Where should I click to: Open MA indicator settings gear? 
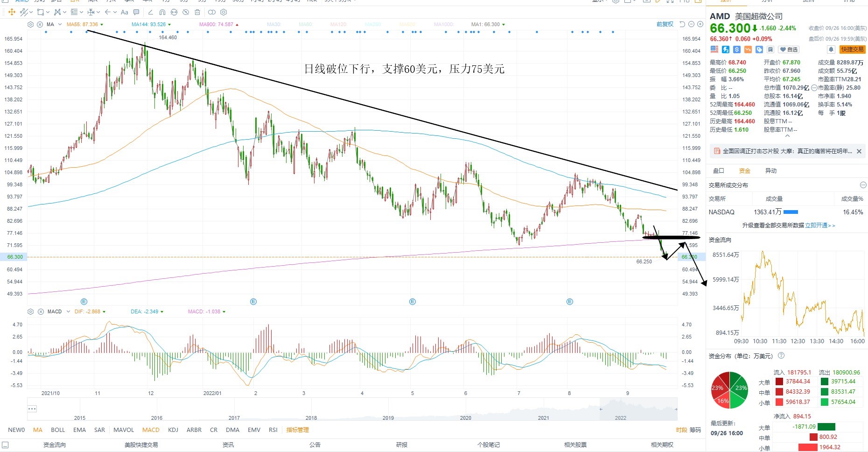pos(30,24)
